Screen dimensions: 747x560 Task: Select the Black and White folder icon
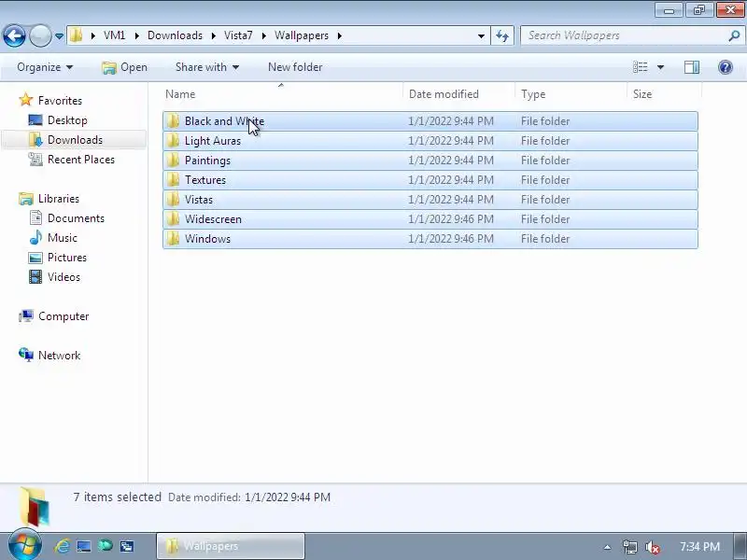point(174,121)
